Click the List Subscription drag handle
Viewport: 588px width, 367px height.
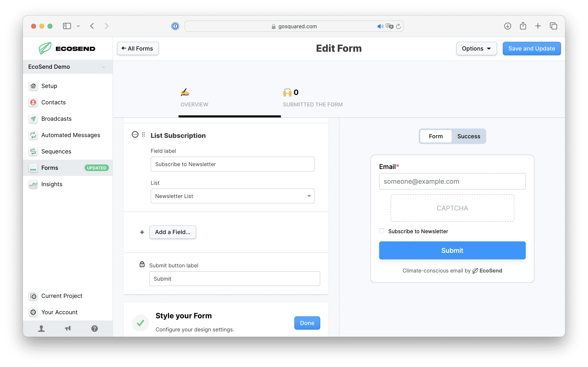(143, 134)
